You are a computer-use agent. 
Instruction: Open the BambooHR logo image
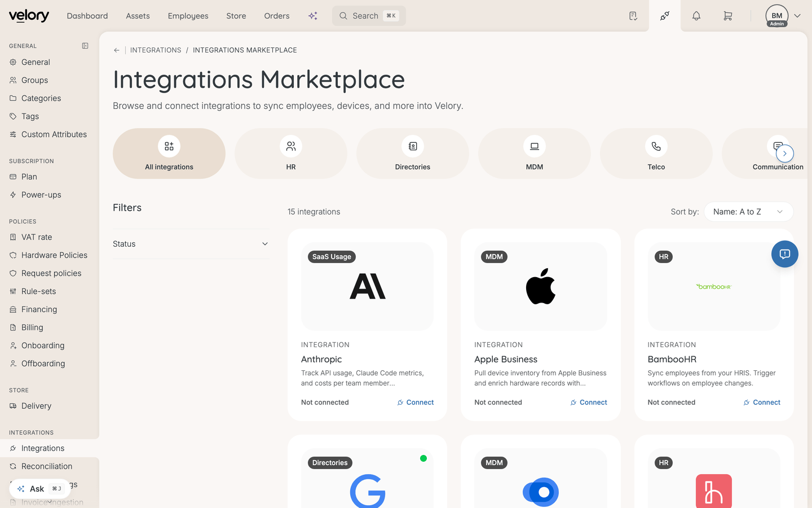714,286
